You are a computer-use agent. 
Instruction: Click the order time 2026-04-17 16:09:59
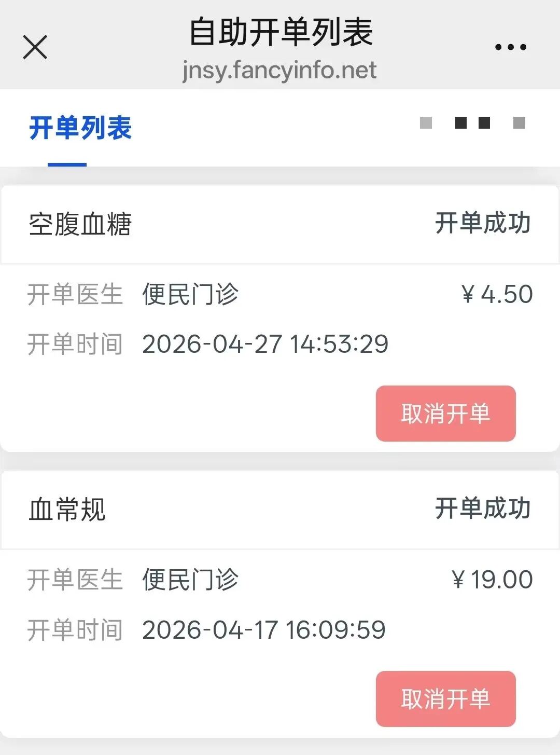tap(263, 630)
